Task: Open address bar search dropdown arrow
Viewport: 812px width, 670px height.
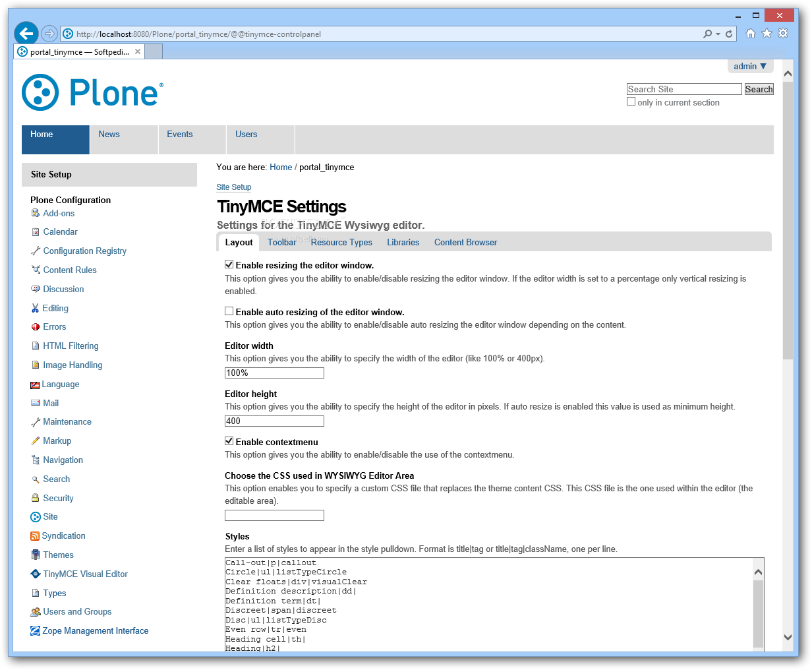Action: click(718, 34)
